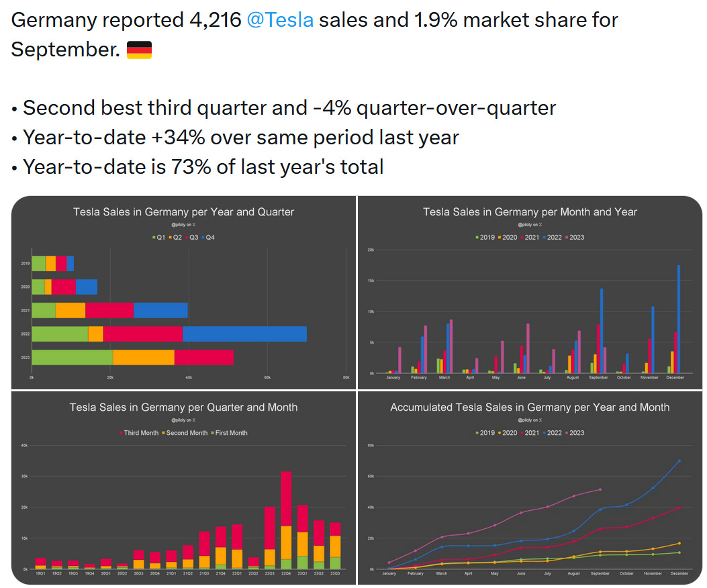Screen dimensions: 707x588
Task: Open the Sales per Month and Year chart
Action: [x=530, y=292]
